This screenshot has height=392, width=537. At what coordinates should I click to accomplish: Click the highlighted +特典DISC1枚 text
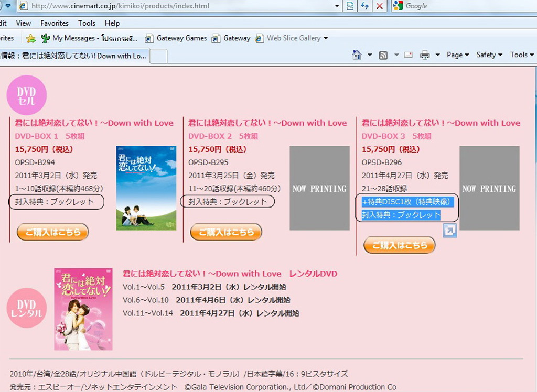(x=408, y=202)
